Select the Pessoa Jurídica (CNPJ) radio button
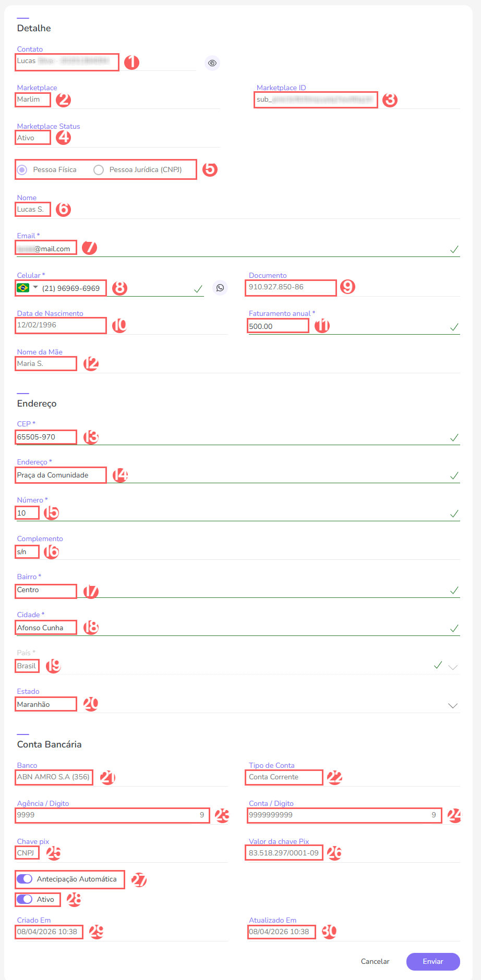The image size is (481, 980). [99, 169]
